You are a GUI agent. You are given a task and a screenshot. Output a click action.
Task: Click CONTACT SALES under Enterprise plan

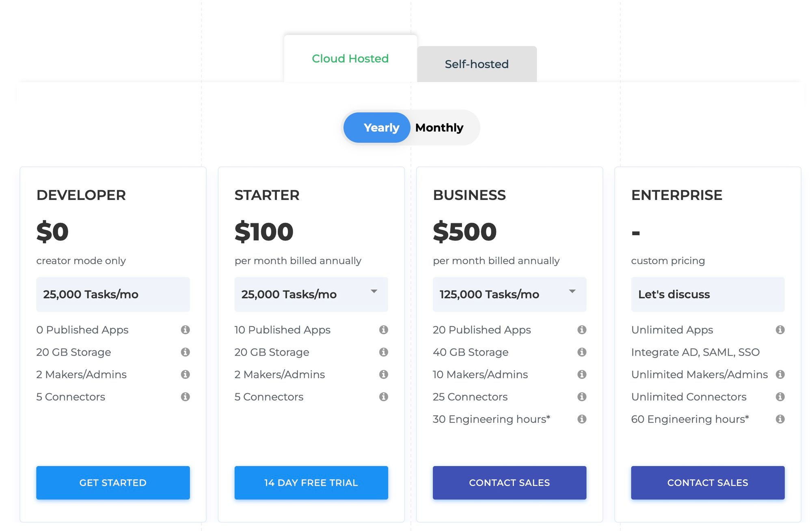click(708, 483)
